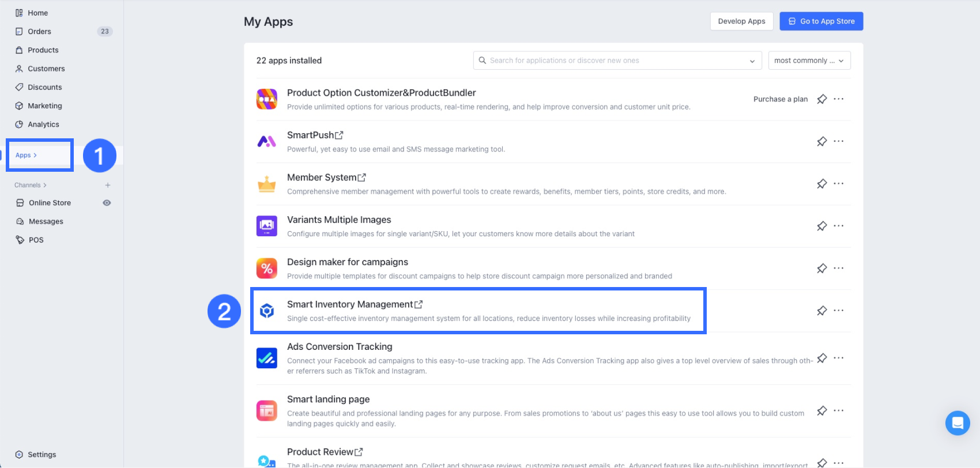The height and width of the screenshot is (468, 980).
Task: Click the Ads Conversion Tracking app icon
Action: point(266,358)
